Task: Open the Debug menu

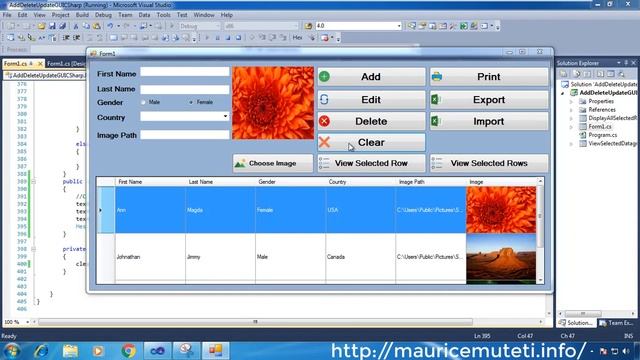Action: point(103,15)
